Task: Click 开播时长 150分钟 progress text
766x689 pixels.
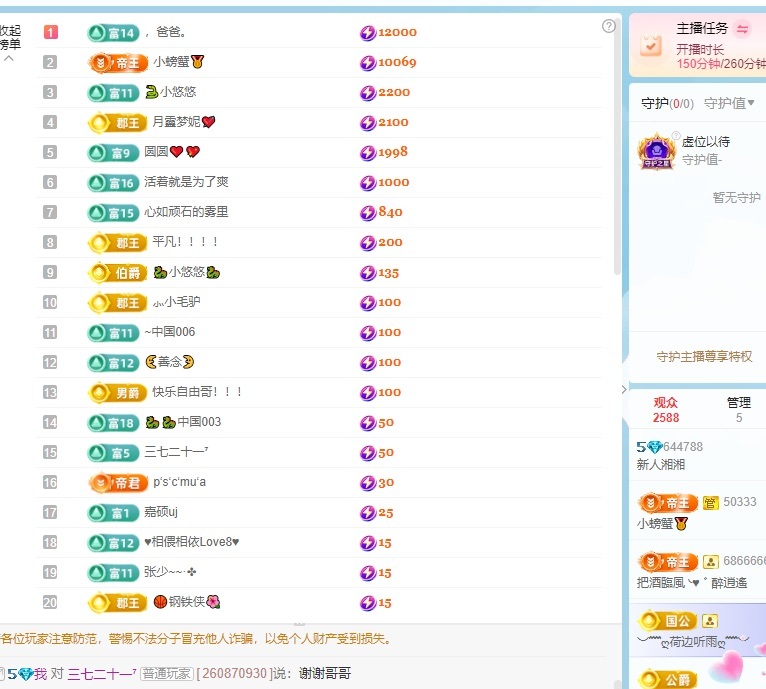Action: click(x=721, y=56)
